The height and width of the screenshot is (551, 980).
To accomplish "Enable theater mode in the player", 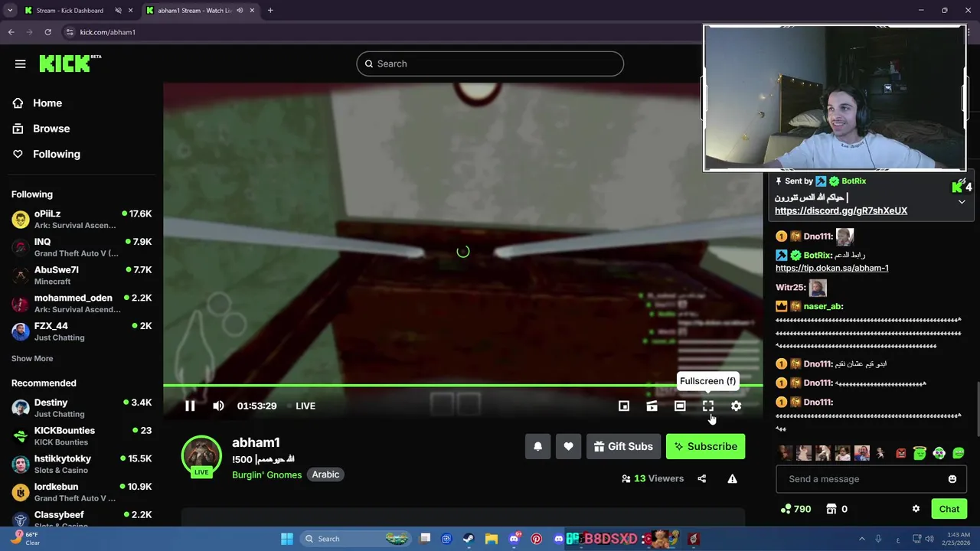I will (x=680, y=406).
